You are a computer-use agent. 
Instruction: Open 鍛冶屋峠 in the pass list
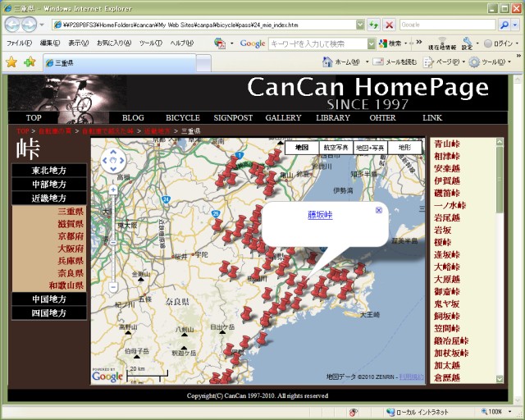[x=451, y=341]
